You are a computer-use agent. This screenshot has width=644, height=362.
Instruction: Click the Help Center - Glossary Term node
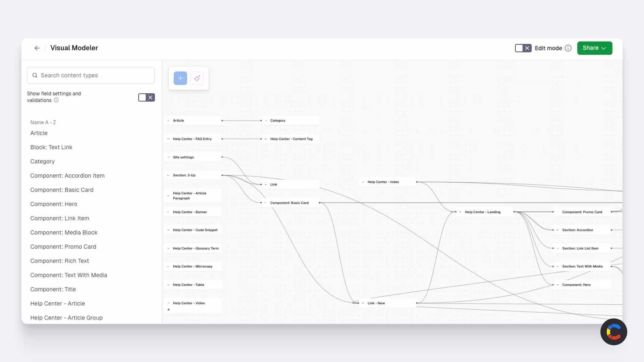[x=193, y=248]
